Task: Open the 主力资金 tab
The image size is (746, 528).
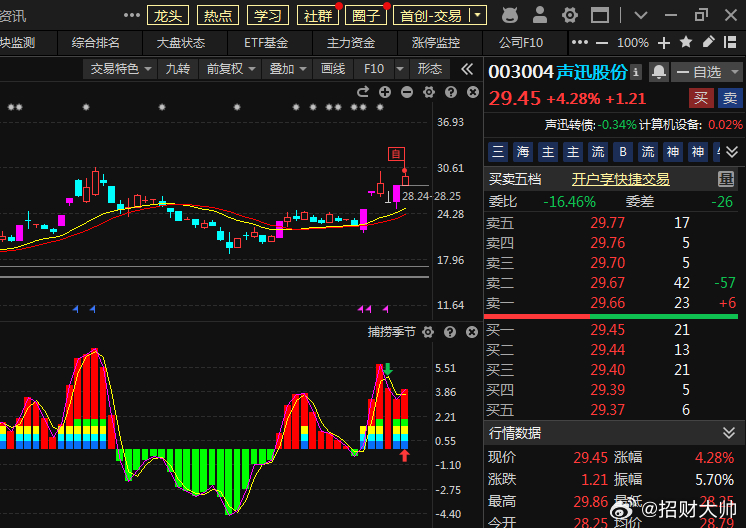Action: [x=350, y=43]
